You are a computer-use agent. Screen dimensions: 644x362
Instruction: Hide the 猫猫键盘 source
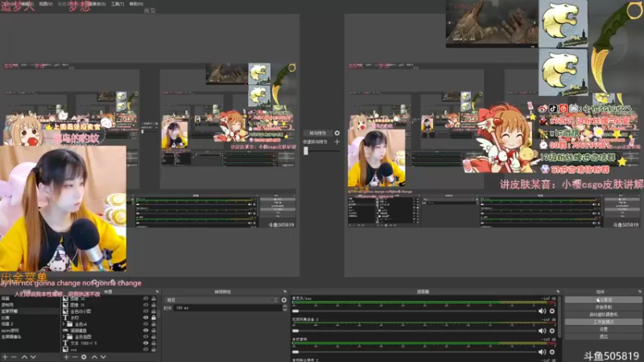point(146,331)
